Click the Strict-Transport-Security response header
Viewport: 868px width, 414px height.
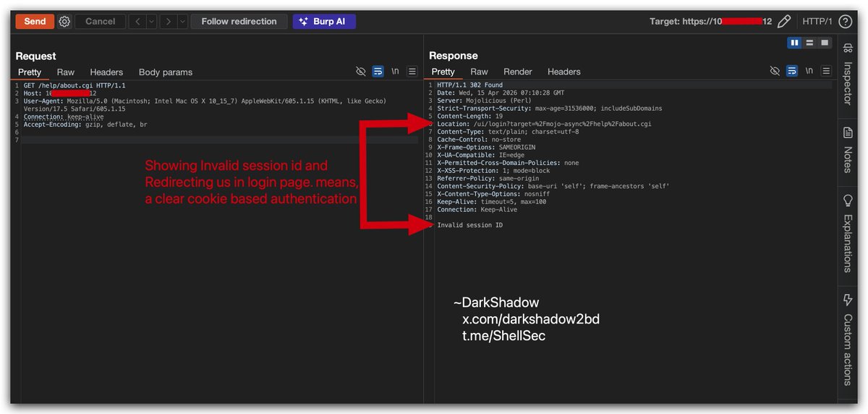[x=549, y=109]
